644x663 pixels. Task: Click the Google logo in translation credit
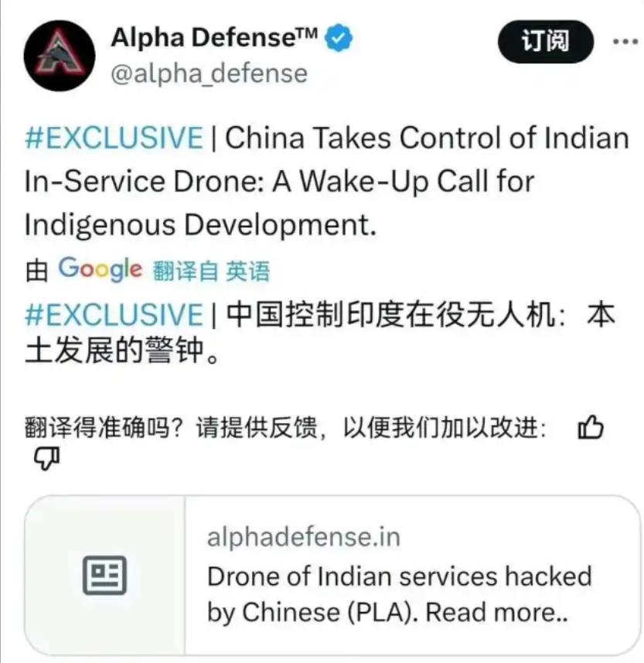coord(101,269)
